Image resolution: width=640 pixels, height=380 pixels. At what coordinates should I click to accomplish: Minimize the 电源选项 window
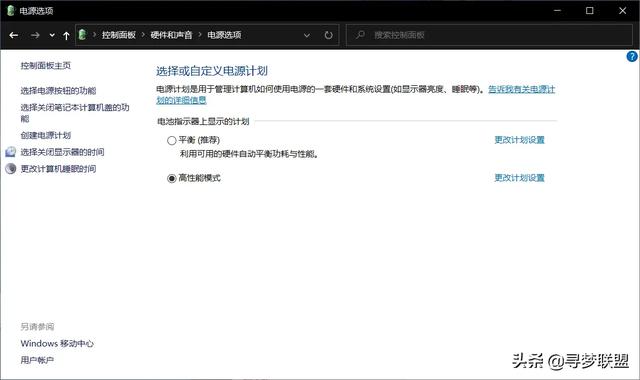[x=557, y=11]
